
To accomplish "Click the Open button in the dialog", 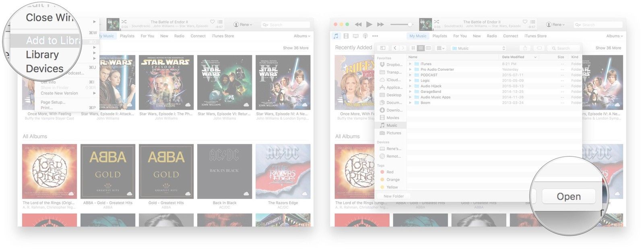I will [568, 197].
